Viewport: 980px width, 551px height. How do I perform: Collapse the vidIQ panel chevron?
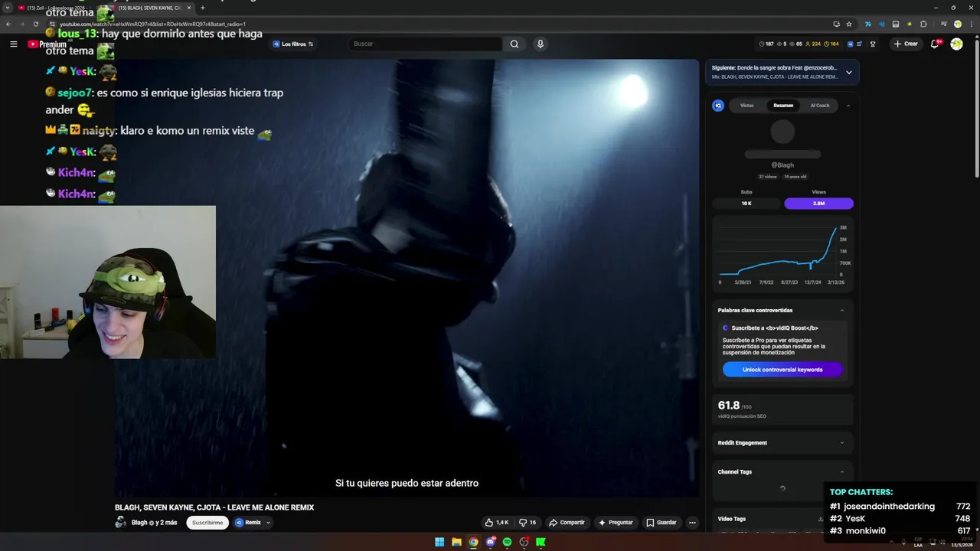pos(848,106)
